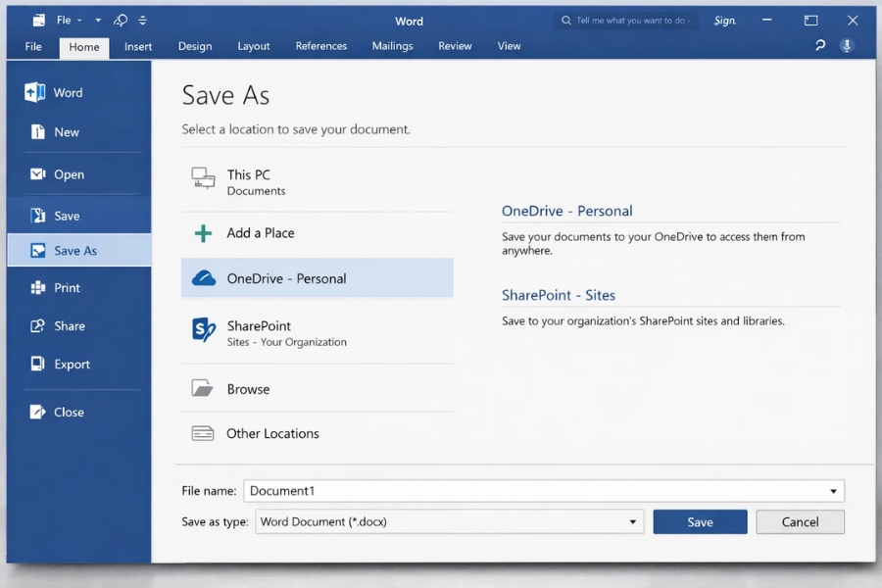Viewport: 882px width, 588px height.
Task: Expand the File name dropdown arrow
Action: point(831,490)
